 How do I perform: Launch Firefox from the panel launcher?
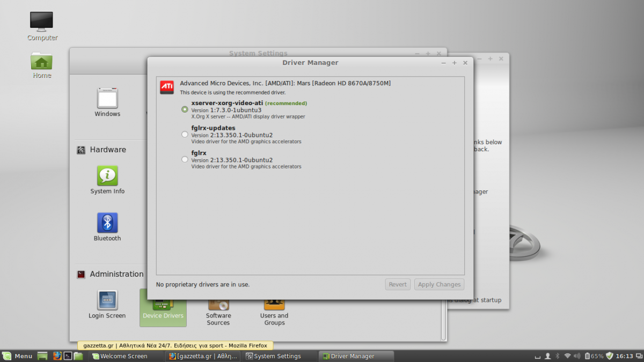click(x=57, y=356)
